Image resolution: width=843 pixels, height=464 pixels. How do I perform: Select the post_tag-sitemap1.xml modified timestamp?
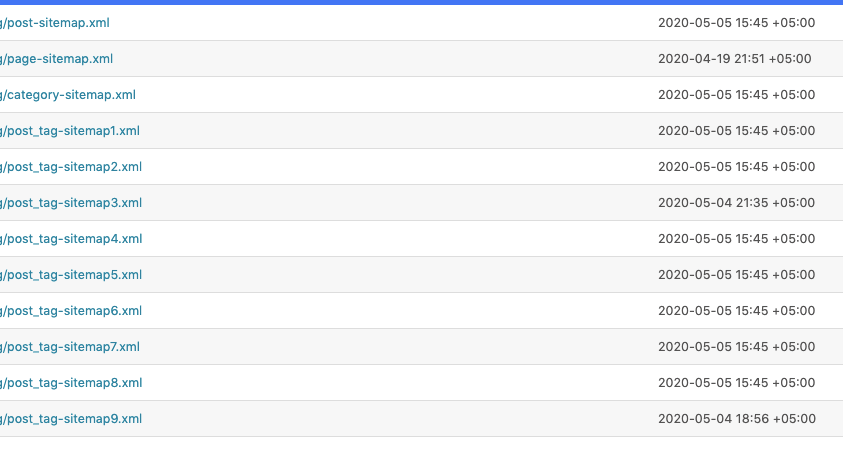(736, 131)
